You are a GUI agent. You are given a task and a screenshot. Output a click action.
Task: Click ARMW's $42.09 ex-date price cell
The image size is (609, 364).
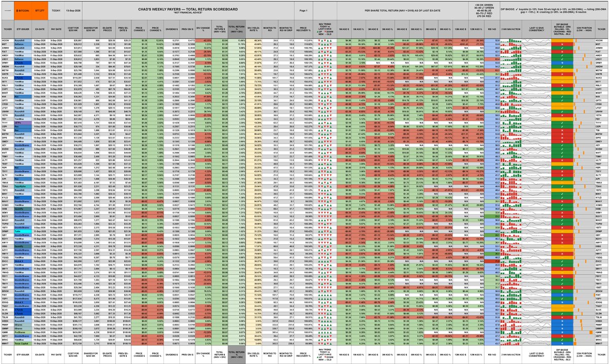tap(108, 48)
